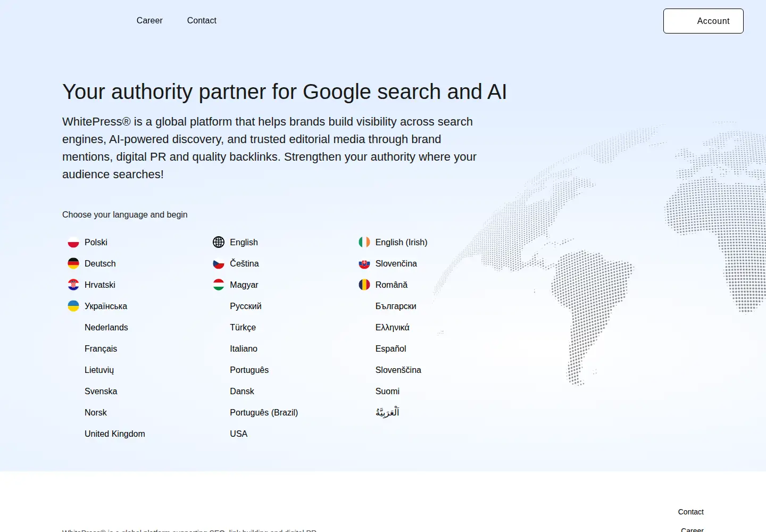
Task: Click the Ireland flag icon
Action: pyautogui.click(x=364, y=242)
